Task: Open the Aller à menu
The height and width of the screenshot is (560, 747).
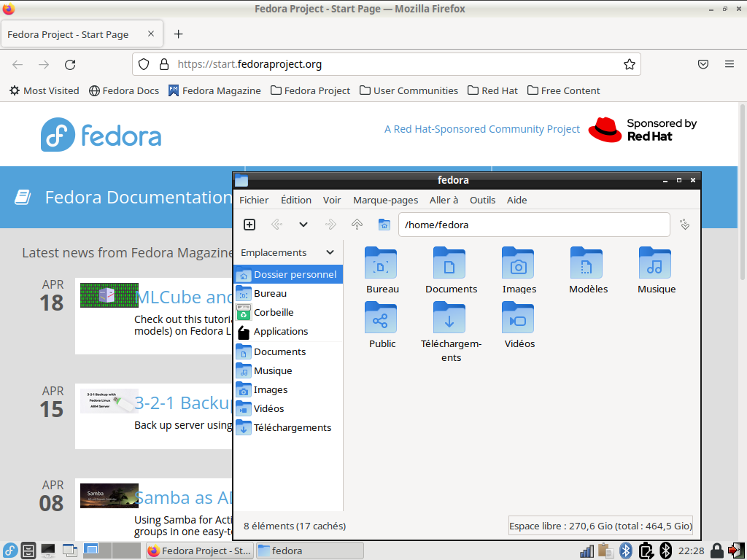Action: click(x=444, y=200)
